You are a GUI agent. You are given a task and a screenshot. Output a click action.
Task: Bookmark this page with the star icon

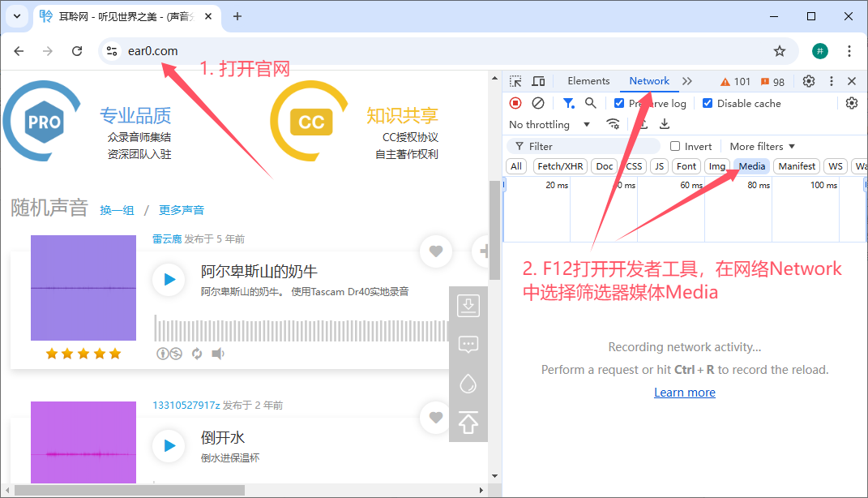(780, 51)
